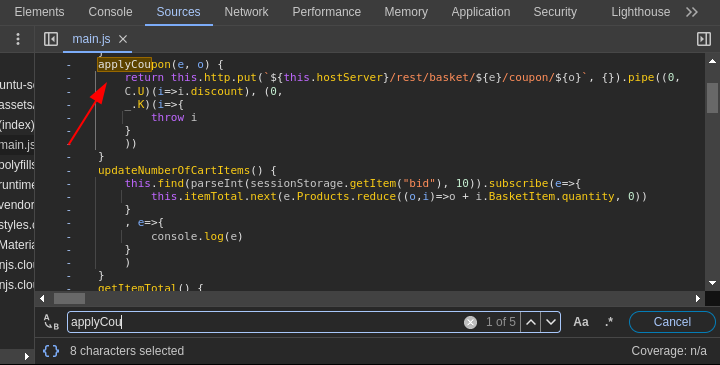The width and height of the screenshot is (720, 365).
Task: Expand navigator scroll right arrow
Action: pos(27,356)
